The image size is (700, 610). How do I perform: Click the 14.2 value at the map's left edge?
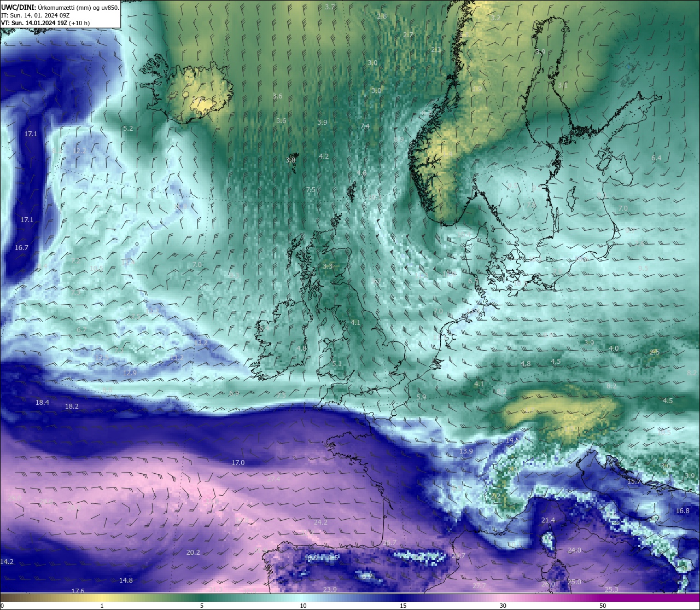coord(7,562)
